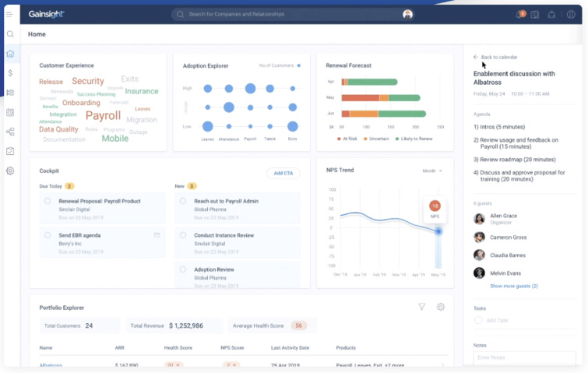The image size is (588, 373).
Task: Open the sharing nodes icon in the sidebar
Action: tap(10, 132)
